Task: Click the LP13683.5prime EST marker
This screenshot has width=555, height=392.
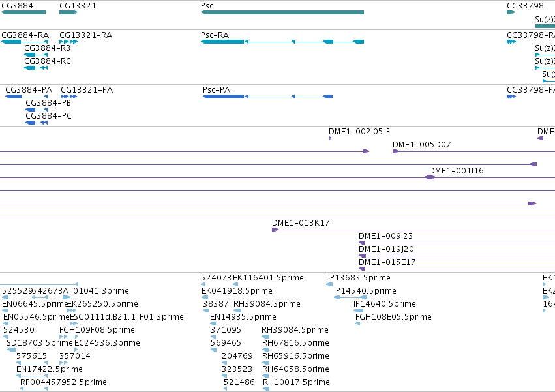Action: tap(329, 284)
